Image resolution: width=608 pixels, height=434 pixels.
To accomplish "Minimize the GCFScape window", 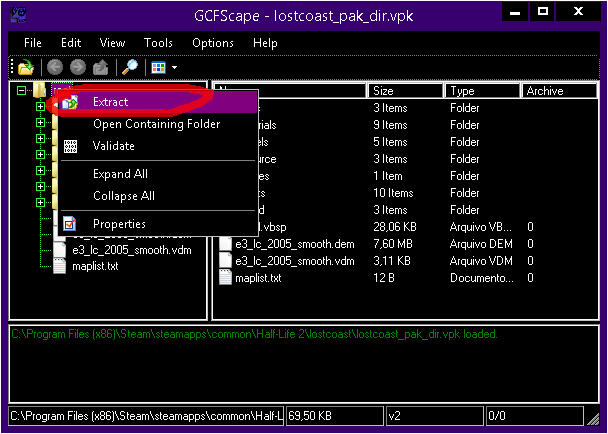I will (x=515, y=12).
